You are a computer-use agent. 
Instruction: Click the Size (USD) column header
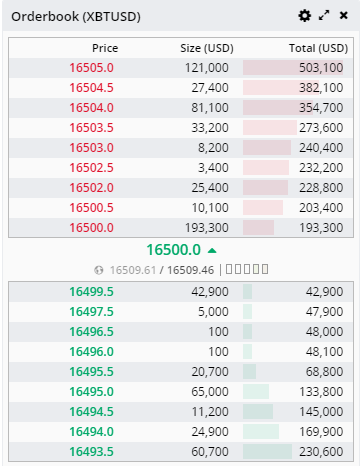coord(207,48)
